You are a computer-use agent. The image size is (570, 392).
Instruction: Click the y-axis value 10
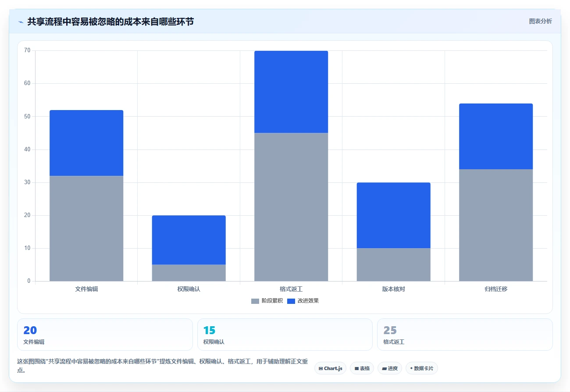pos(27,248)
